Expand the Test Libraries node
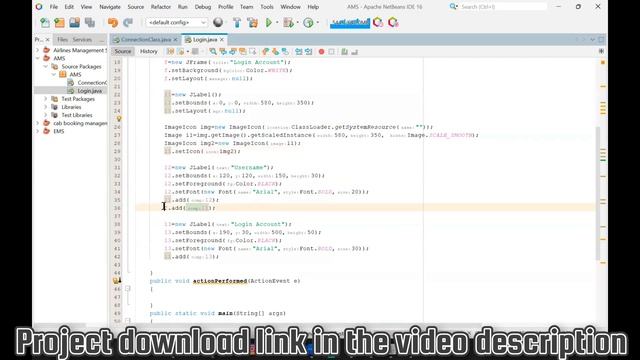Viewport: 640px width, 360px height. point(46,115)
